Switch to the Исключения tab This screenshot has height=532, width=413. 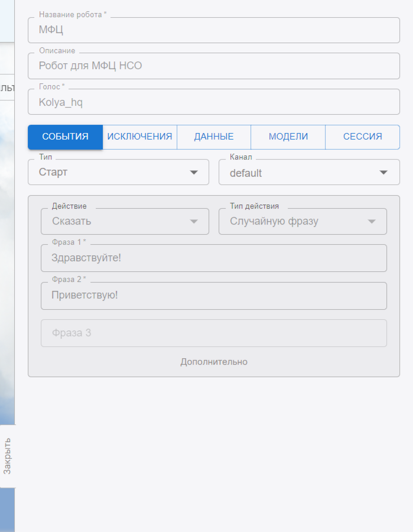point(139,137)
